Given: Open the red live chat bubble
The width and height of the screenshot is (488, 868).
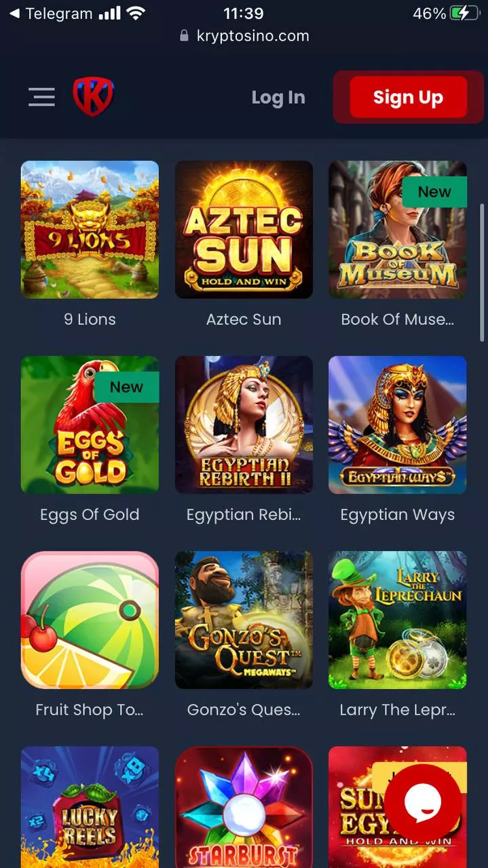Looking at the screenshot, I should 423,802.
